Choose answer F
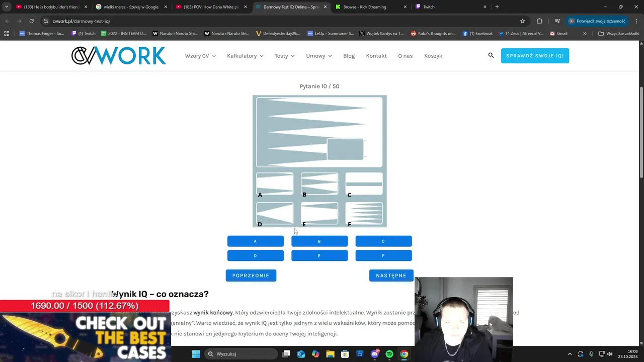Viewport: 644px width, 362px height. click(383, 256)
